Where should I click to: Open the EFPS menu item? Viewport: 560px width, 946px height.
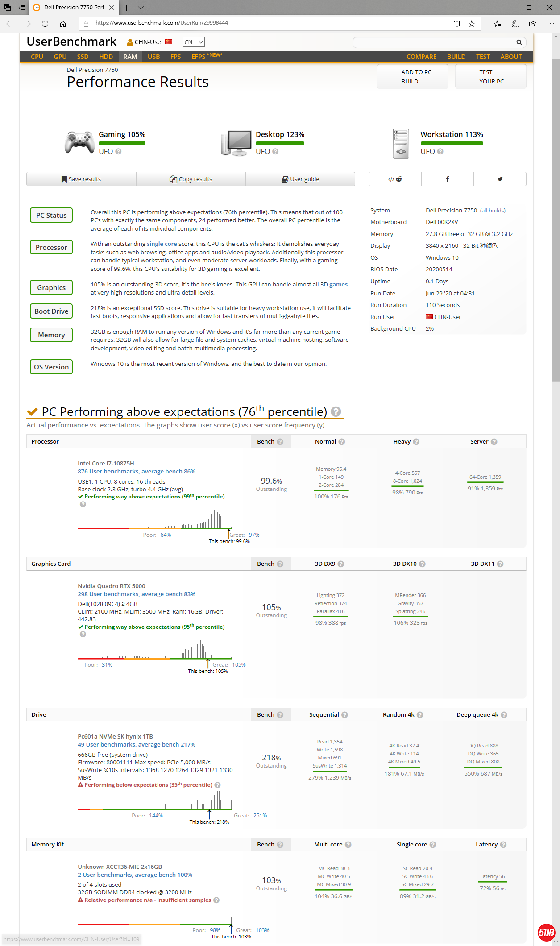click(x=207, y=56)
